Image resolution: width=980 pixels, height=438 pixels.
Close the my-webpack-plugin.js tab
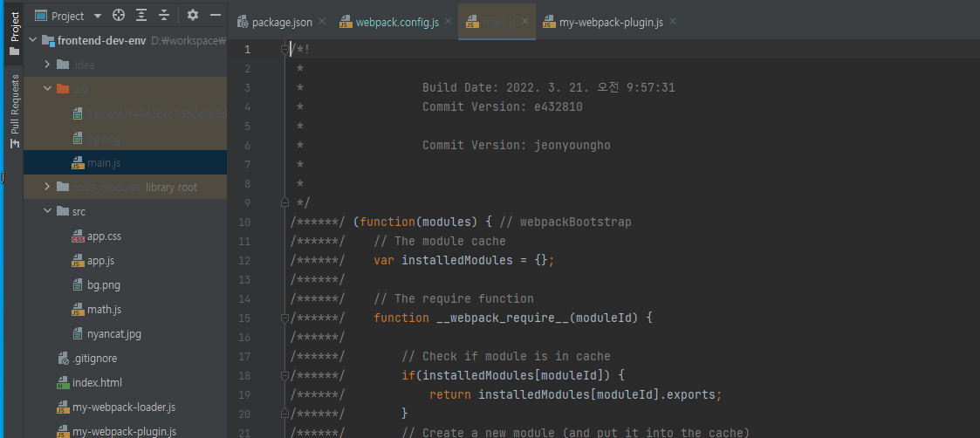(x=673, y=21)
